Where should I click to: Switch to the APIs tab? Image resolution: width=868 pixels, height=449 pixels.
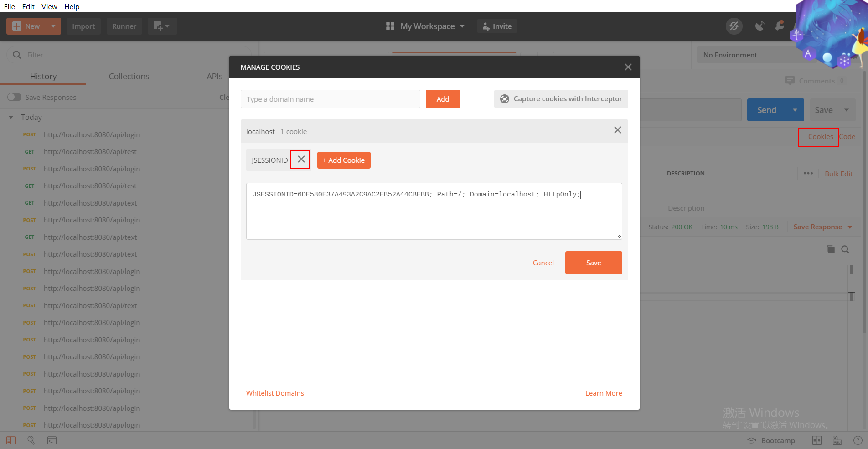tap(214, 76)
